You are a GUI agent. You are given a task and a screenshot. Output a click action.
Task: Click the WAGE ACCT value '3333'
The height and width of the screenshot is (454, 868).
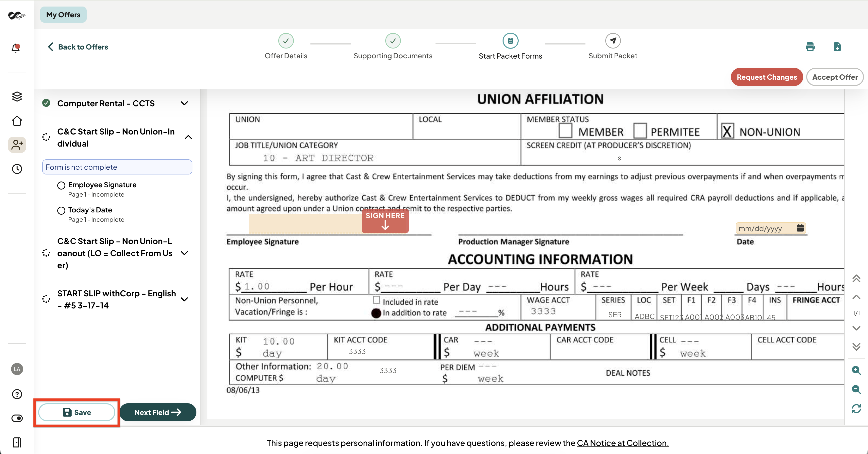click(543, 311)
